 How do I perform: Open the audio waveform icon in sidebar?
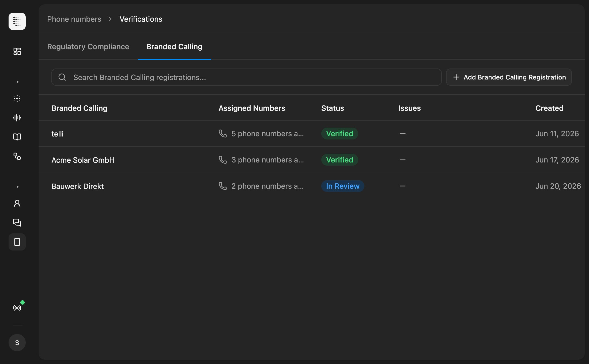coord(17,118)
